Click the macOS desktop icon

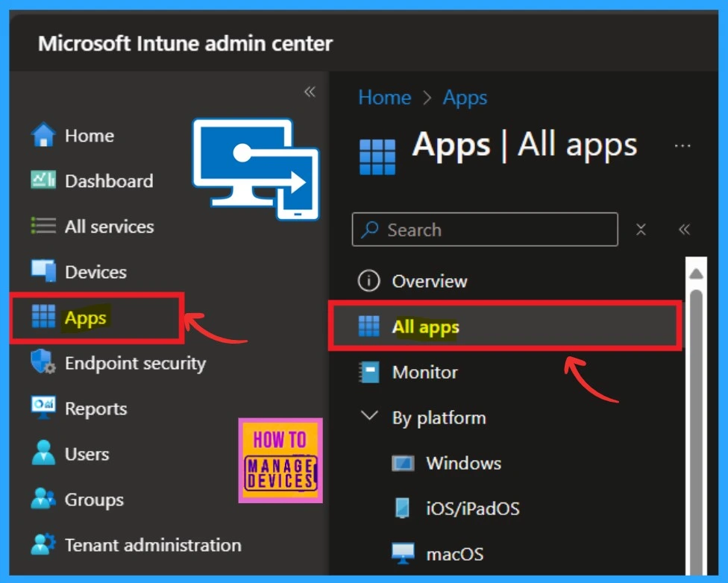click(x=403, y=553)
